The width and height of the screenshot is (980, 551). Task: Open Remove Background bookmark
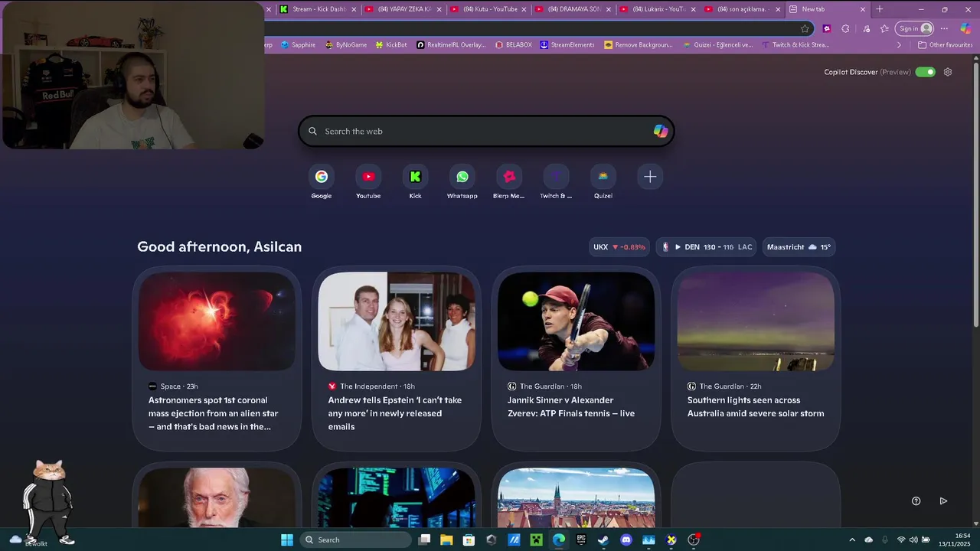639,45
